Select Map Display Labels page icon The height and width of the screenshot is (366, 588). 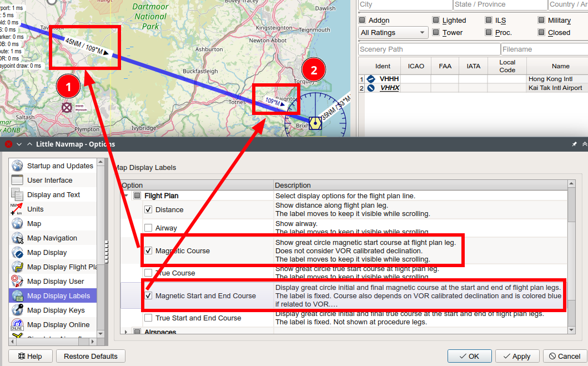pyautogui.click(x=17, y=296)
